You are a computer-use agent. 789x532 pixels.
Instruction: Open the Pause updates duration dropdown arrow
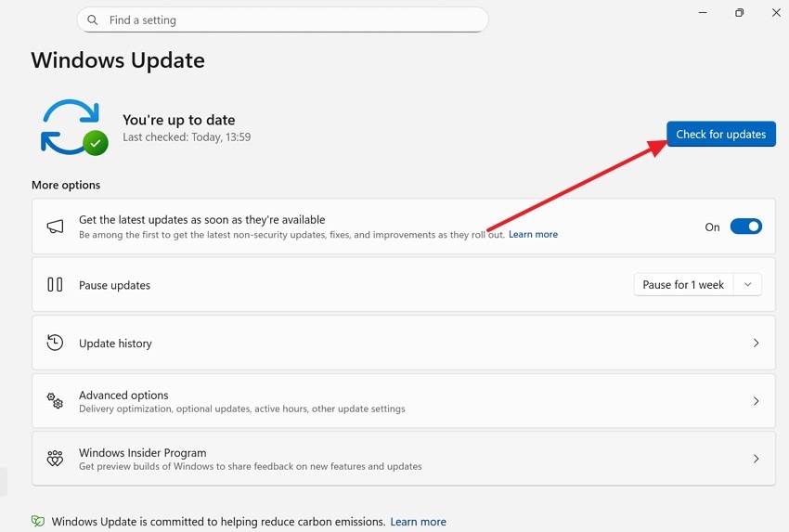748,284
